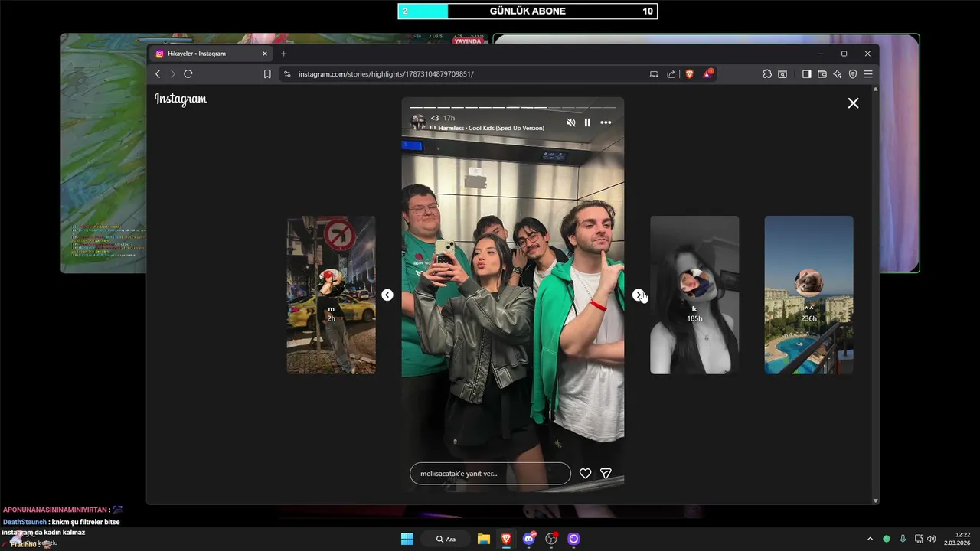
Task: Click the story progress bar segments
Action: 512,108
